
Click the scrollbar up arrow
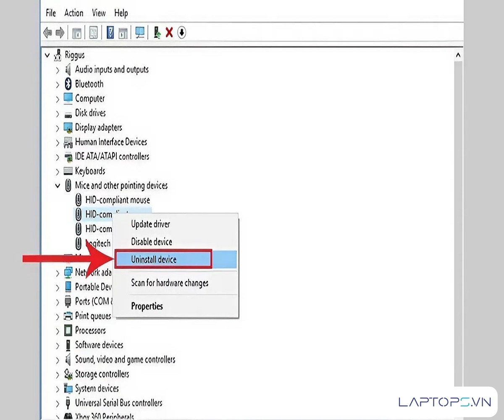458,55
